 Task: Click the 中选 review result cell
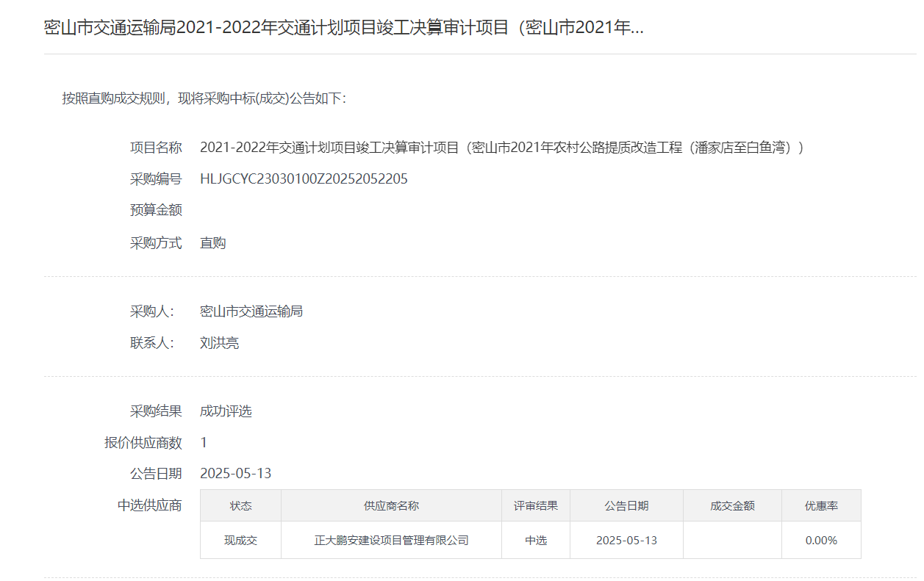click(535, 541)
